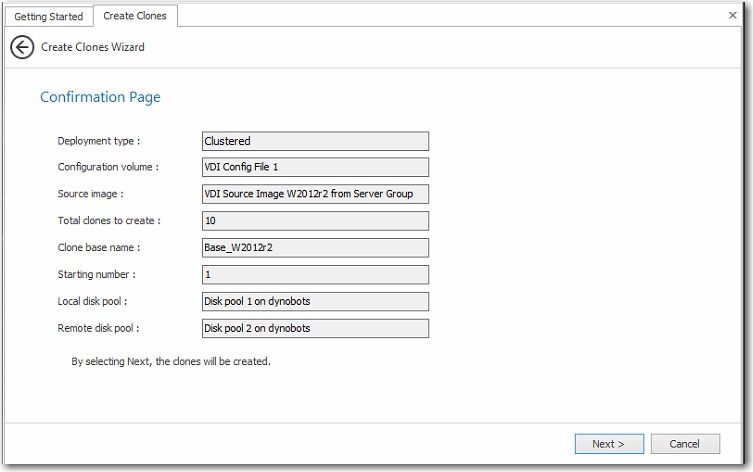Click the Deployment type field showing Clustered
Image resolution: width=753 pixels, height=472 pixels.
[x=315, y=141]
